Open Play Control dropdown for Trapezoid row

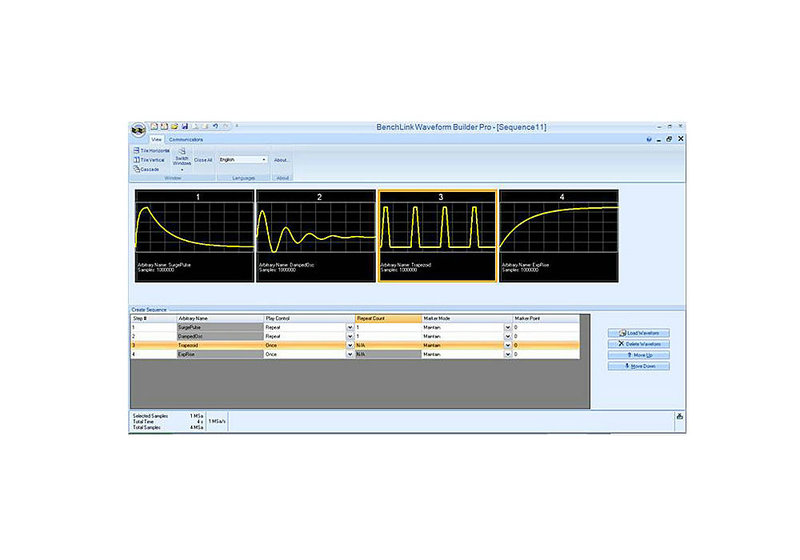coord(350,345)
